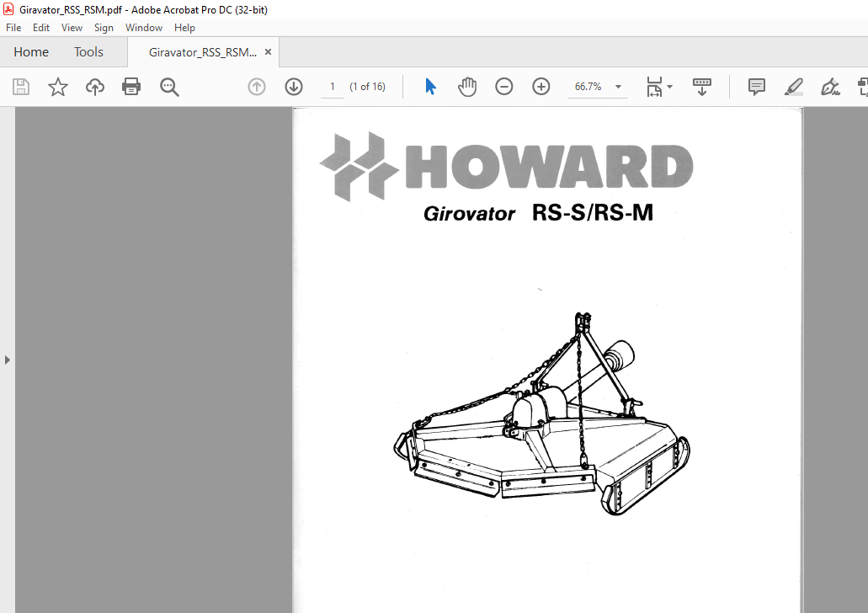Open the Sign menu
The image size is (868, 613).
coord(104,28)
